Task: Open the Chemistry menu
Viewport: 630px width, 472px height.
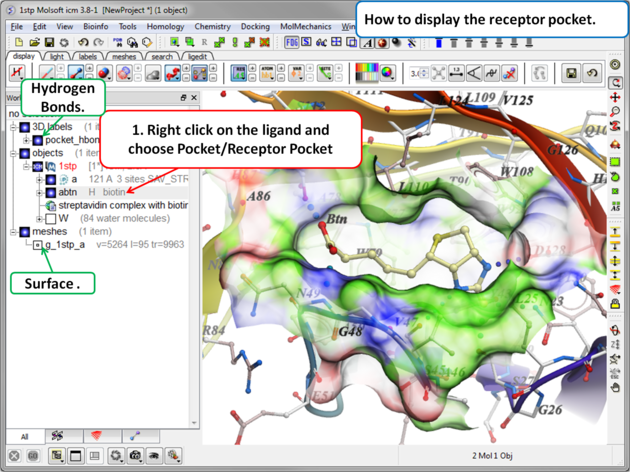Action: (213, 27)
